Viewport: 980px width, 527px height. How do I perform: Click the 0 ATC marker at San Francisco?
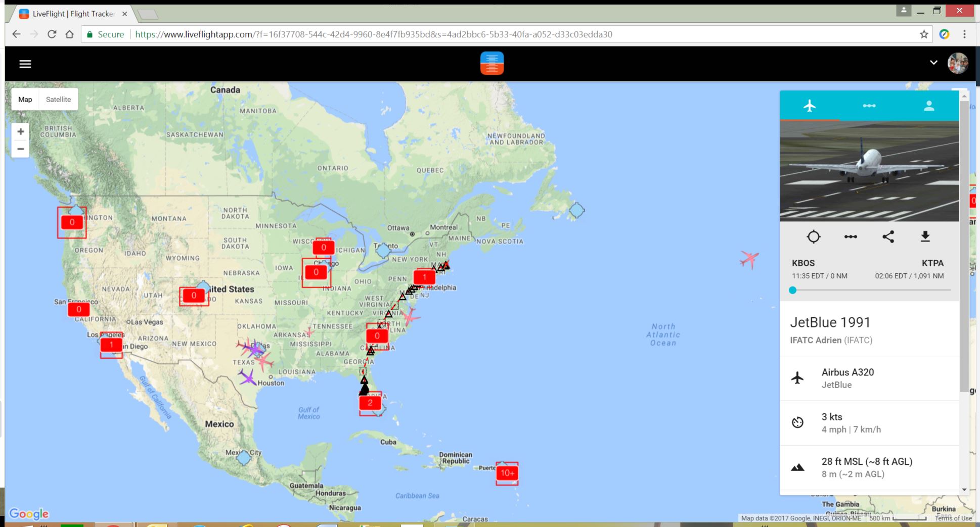pos(78,309)
